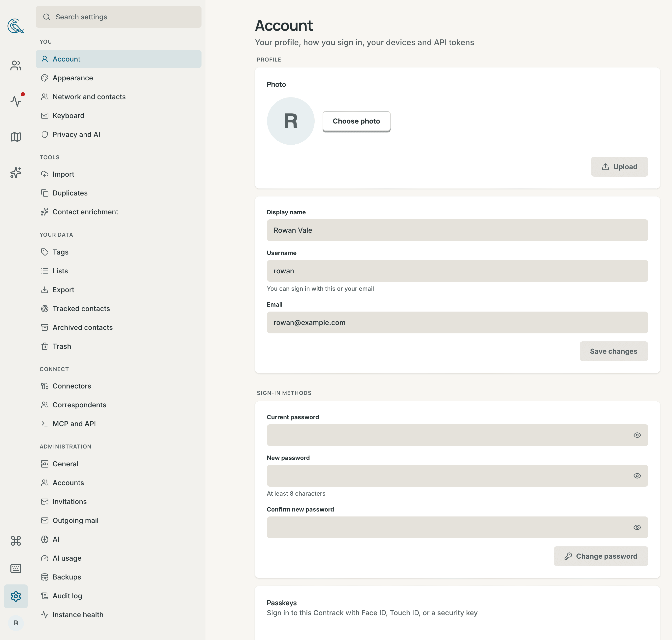Focus the Search settings field

(118, 17)
